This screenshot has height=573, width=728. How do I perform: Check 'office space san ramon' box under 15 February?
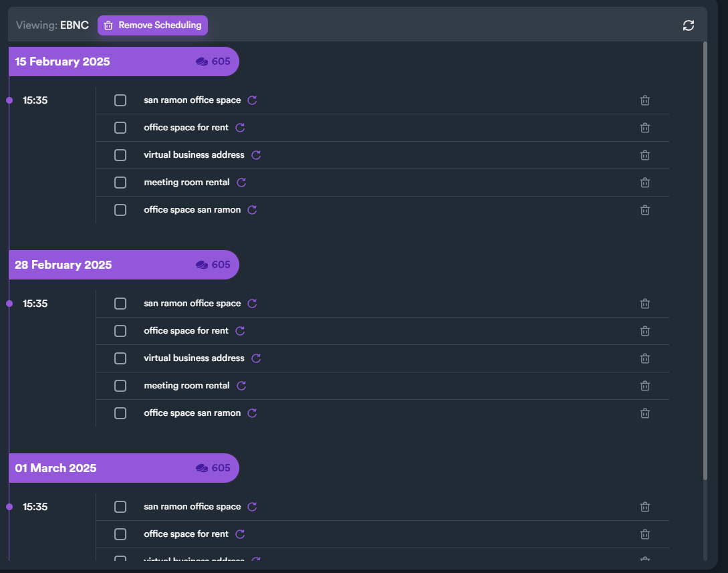click(120, 210)
